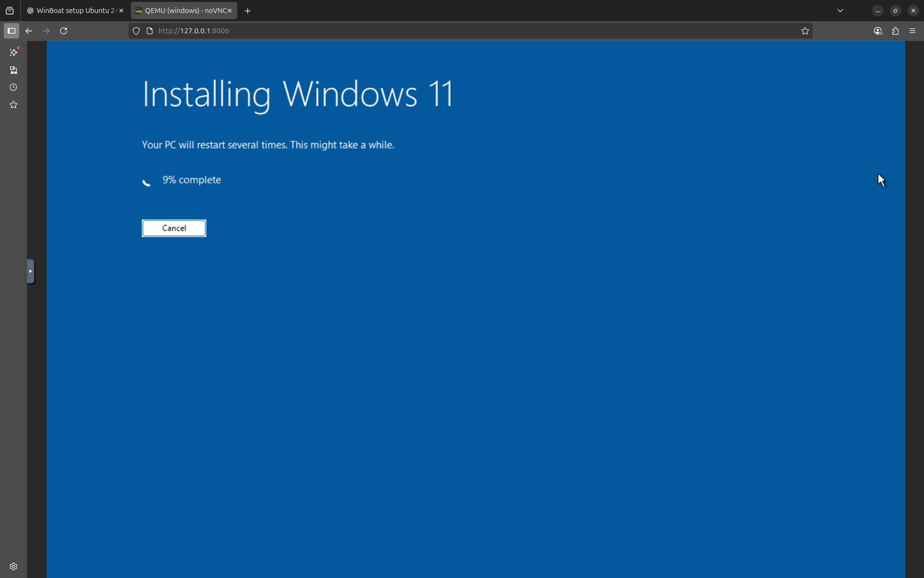Click the 9% complete progress text
The width and height of the screenshot is (924, 578).
click(x=192, y=180)
